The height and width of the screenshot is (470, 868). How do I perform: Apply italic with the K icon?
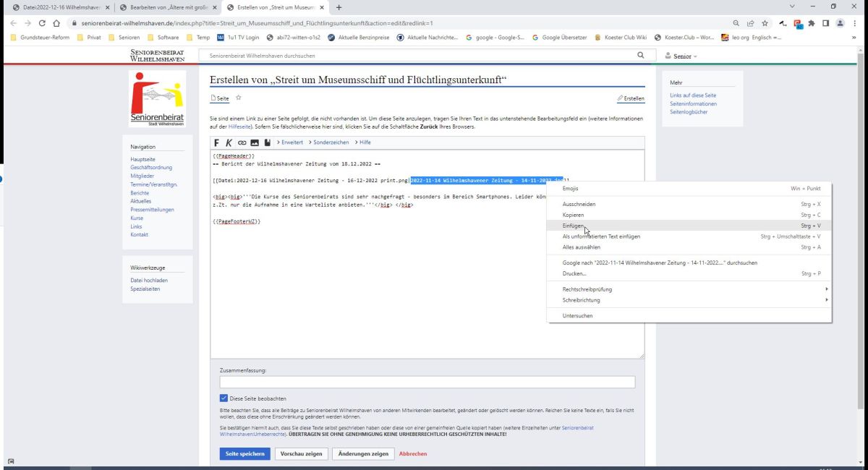click(x=229, y=142)
